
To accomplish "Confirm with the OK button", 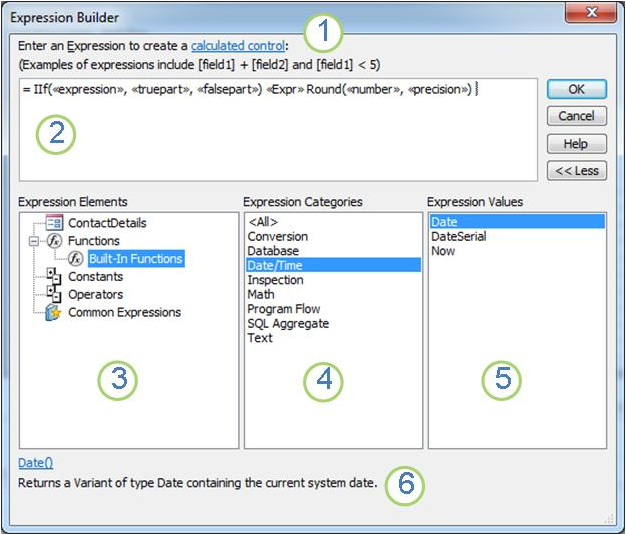I will (x=576, y=89).
